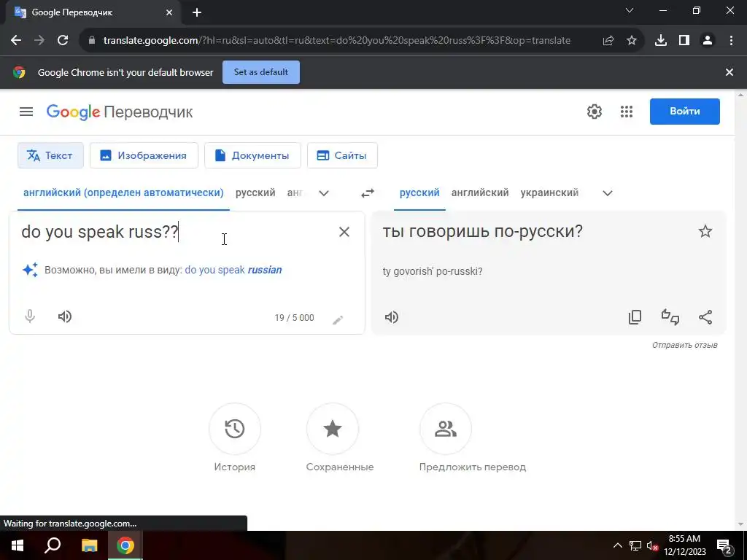Choose русский as source language
747x560 pixels.
[x=255, y=192]
